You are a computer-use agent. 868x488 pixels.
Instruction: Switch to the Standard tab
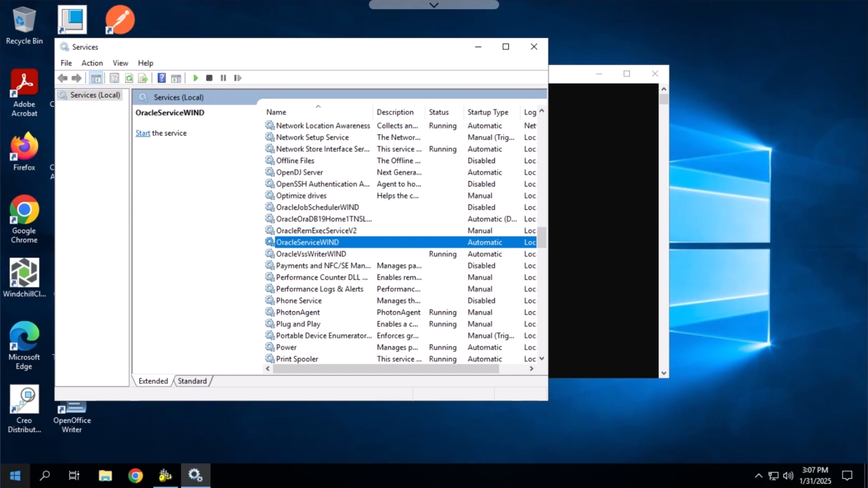point(192,381)
